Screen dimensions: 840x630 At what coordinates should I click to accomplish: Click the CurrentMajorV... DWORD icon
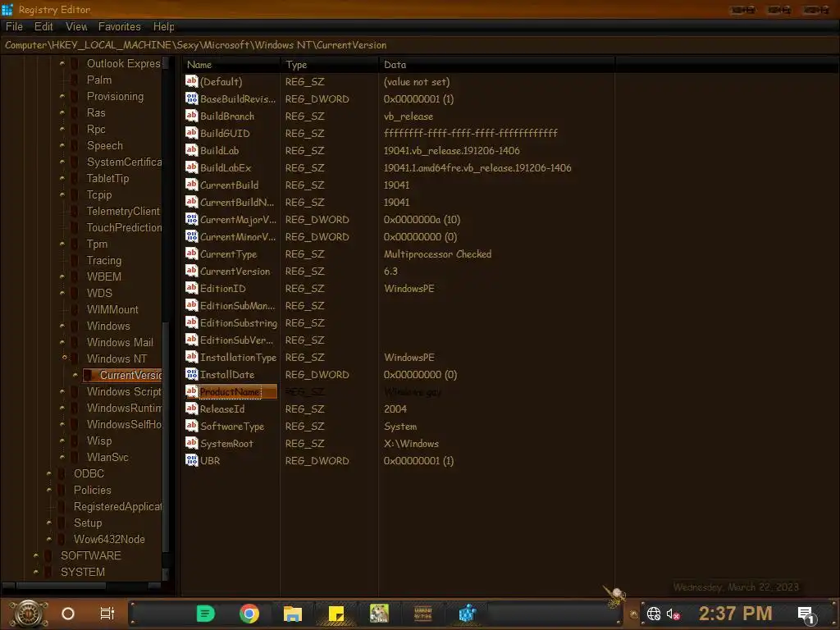pos(191,219)
